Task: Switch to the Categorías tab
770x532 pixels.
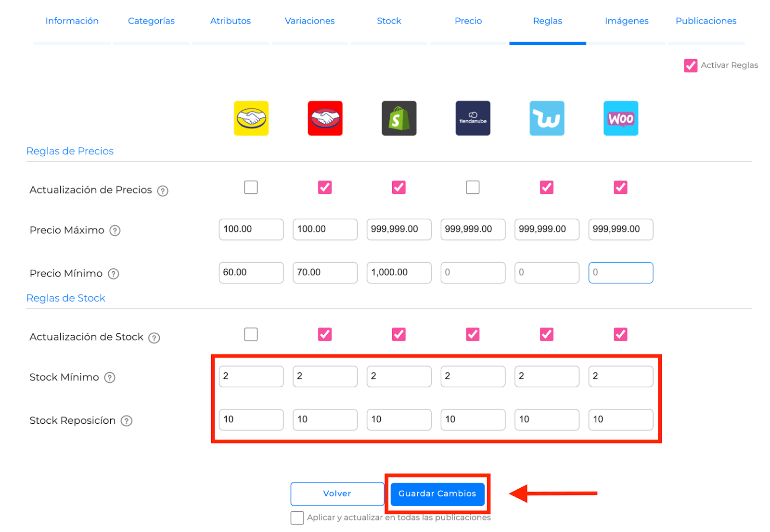Action: pos(151,21)
